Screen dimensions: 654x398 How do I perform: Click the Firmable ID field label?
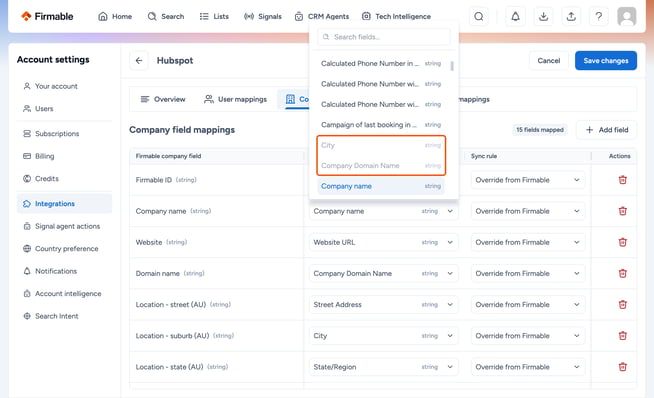pyautogui.click(x=153, y=180)
